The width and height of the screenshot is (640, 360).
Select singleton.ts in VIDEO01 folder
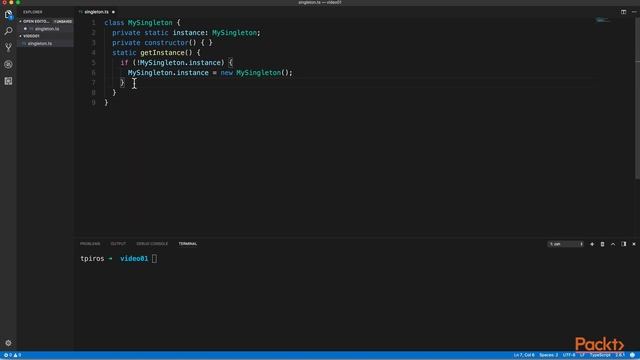[x=45, y=44]
